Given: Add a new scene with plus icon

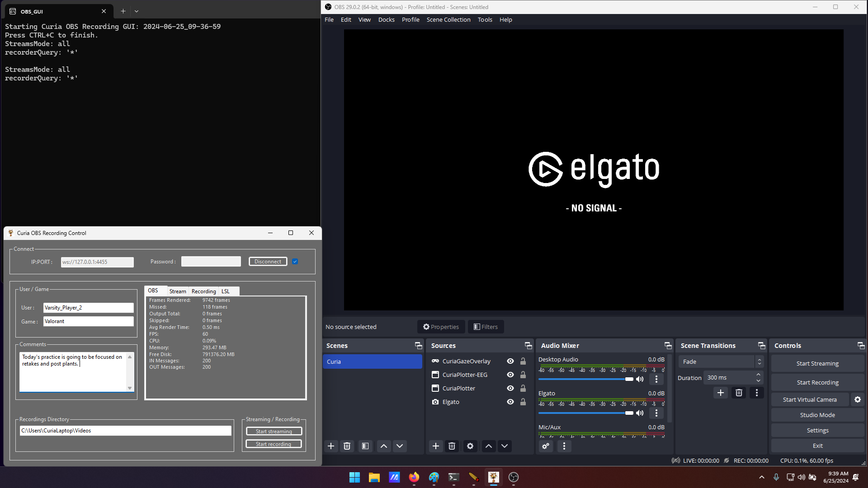Looking at the screenshot, I should [x=331, y=446].
